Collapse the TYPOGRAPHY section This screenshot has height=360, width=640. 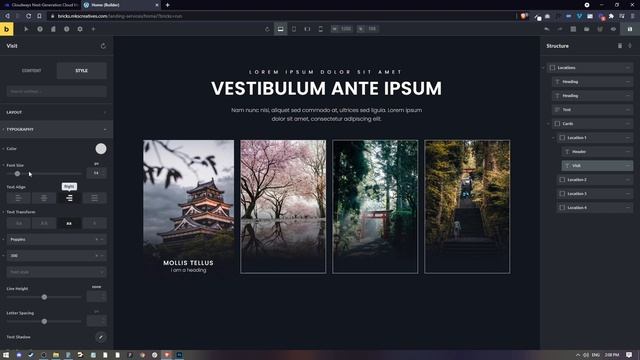point(56,129)
